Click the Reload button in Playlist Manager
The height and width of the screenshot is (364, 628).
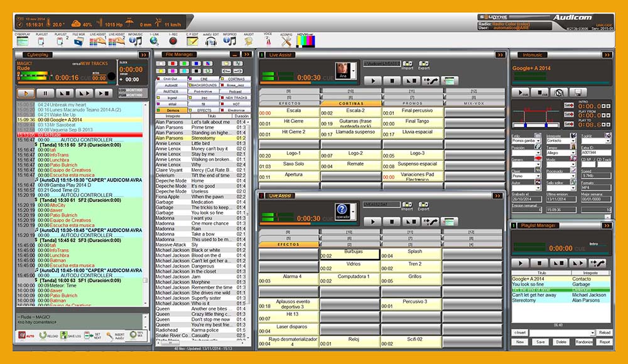pyautogui.click(x=604, y=333)
